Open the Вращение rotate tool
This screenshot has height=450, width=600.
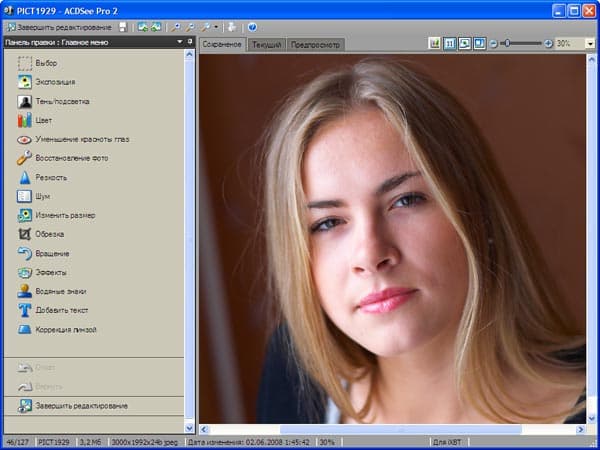[43, 254]
